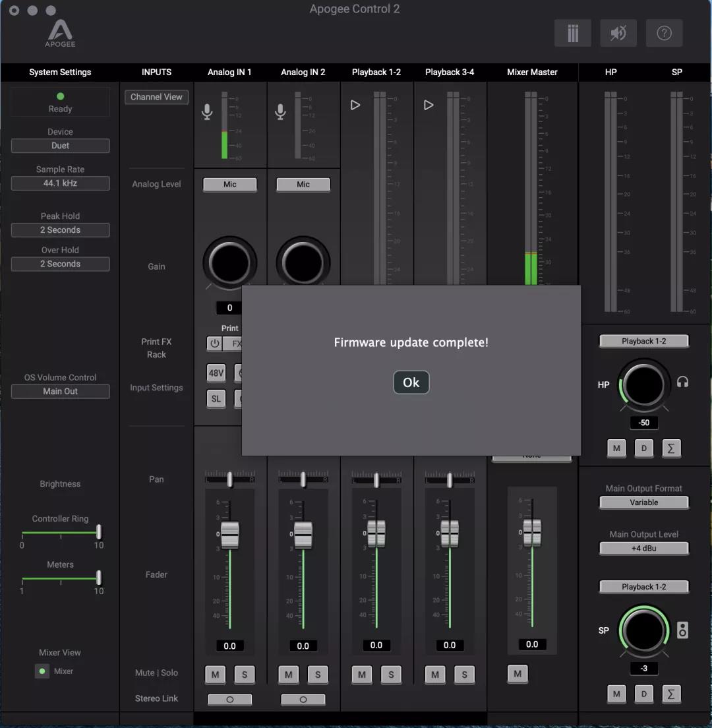
Task: Click the speaker mute icon in top toolbar
Action: [x=618, y=33]
